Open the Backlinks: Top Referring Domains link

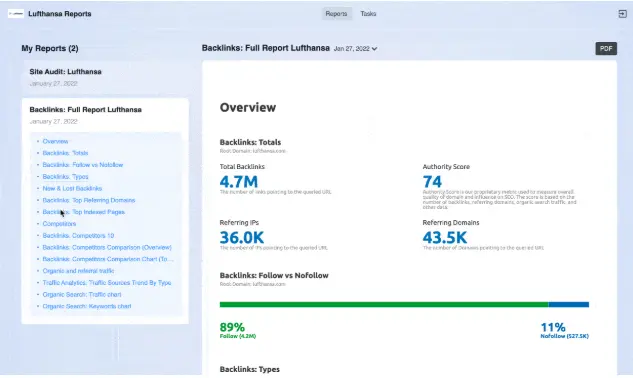pyautogui.click(x=89, y=200)
